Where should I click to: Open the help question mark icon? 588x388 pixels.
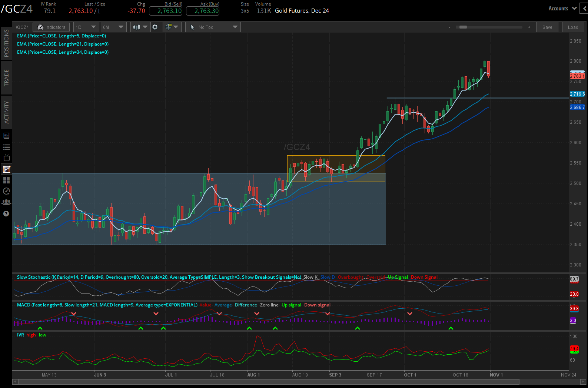6,213
